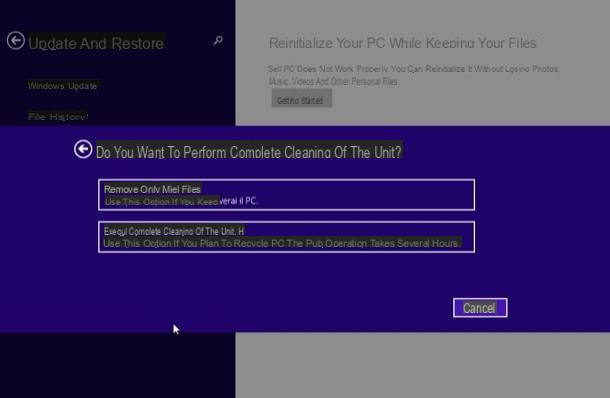Cancel the cleaning dialog
The height and width of the screenshot is (398, 610).
click(x=480, y=308)
